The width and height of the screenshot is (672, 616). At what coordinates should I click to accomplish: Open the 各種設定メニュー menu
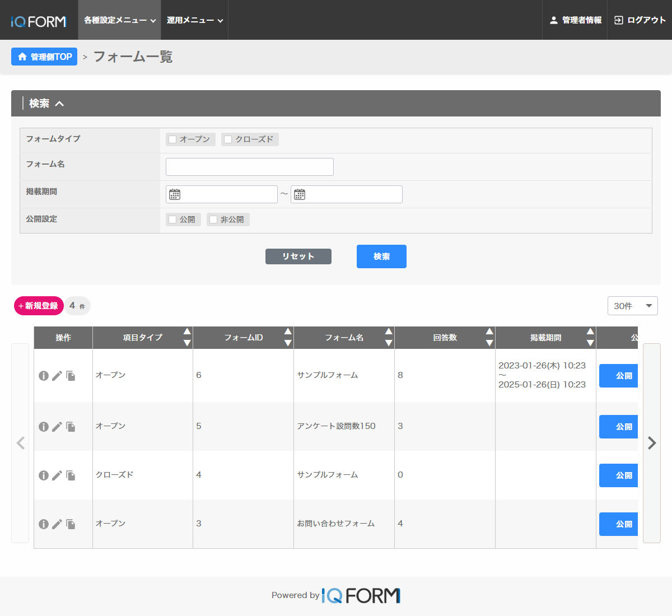click(119, 20)
